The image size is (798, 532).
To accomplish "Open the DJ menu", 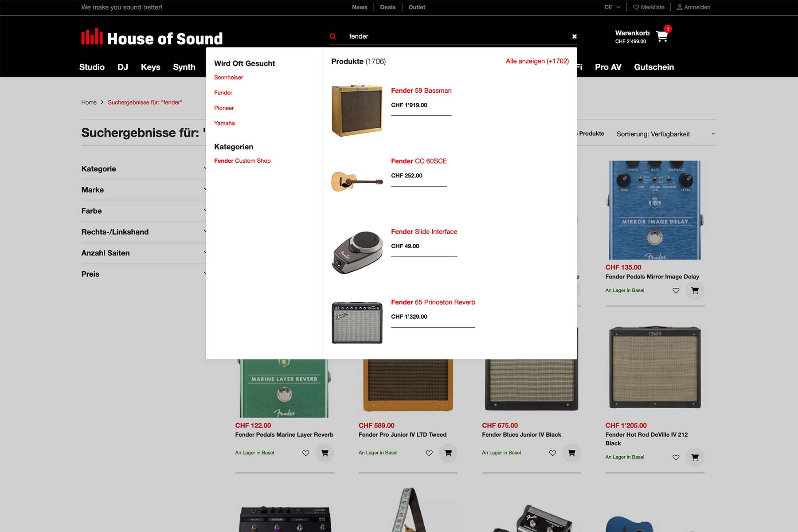I will pos(123,67).
